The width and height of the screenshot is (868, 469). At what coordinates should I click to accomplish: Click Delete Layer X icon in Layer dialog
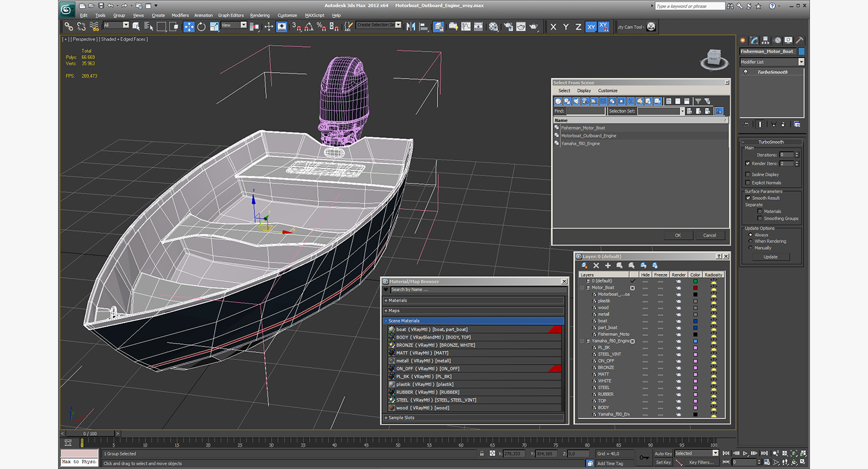[596, 266]
